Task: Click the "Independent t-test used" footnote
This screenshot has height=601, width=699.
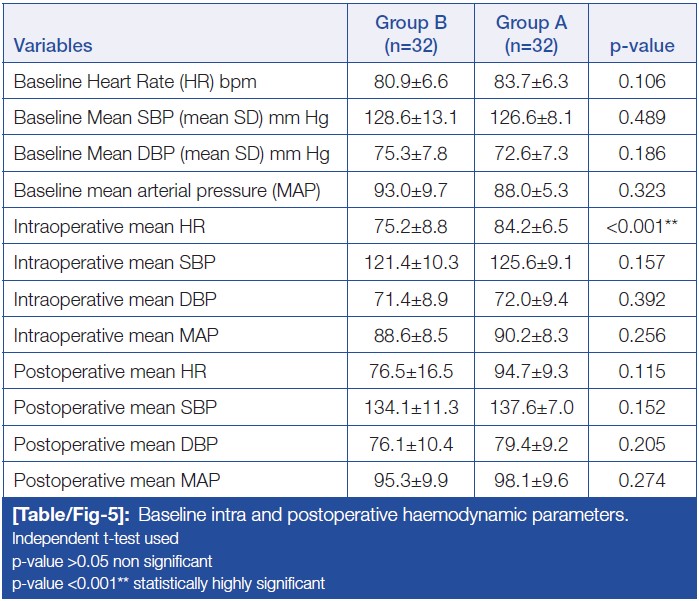Action: [80, 539]
